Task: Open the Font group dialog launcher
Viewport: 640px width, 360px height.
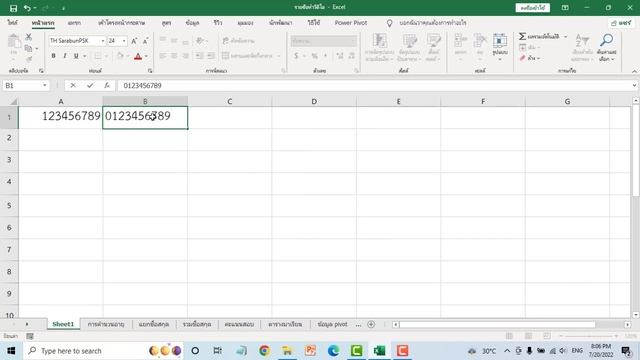Action: [150, 71]
